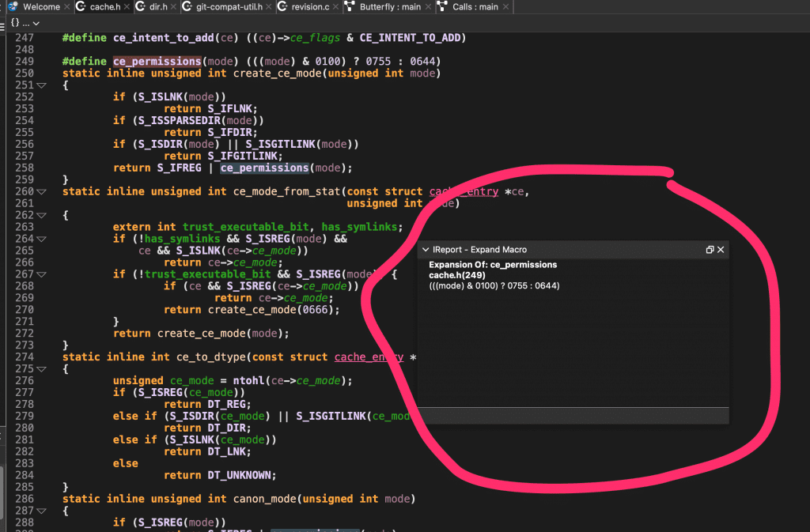810x532 pixels.
Task: Click ntohl on line 276
Action: [248, 381]
